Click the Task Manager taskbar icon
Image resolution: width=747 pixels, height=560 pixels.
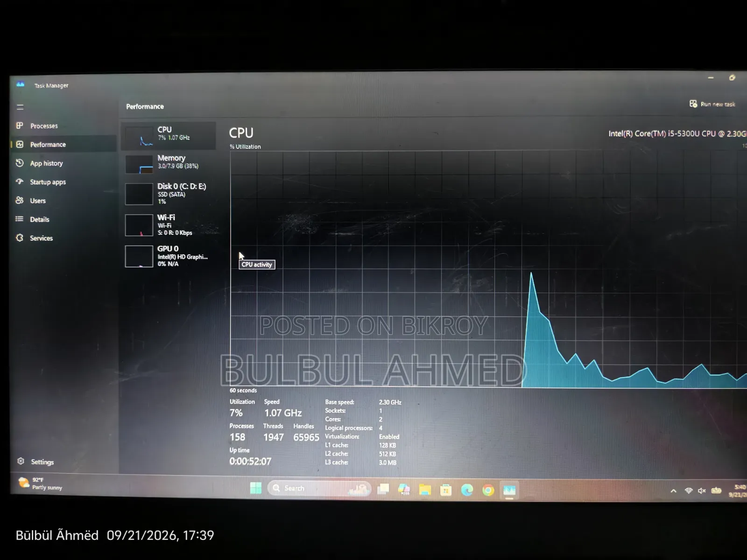tap(509, 490)
